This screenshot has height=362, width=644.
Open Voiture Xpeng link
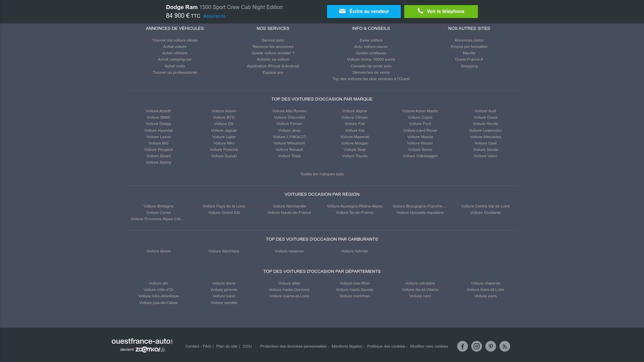click(x=158, y=162)
